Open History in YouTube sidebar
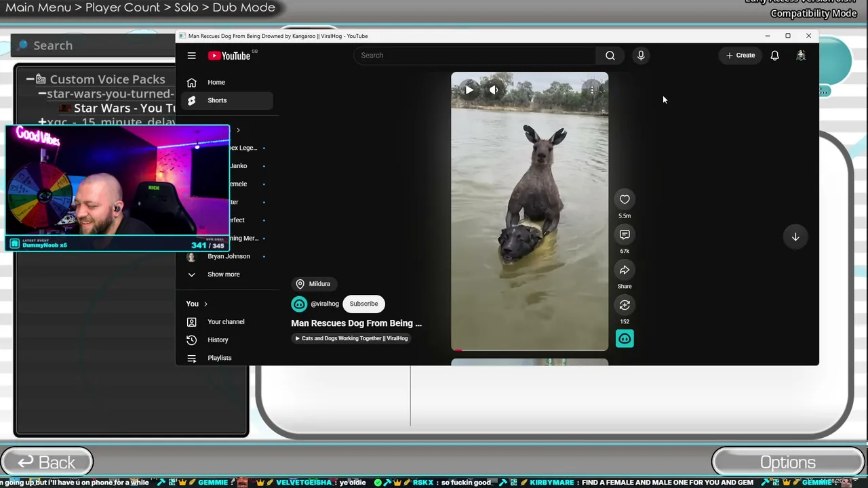Image resolution: width=868 pixels, height=488 pixels. [x=226, y=340]
